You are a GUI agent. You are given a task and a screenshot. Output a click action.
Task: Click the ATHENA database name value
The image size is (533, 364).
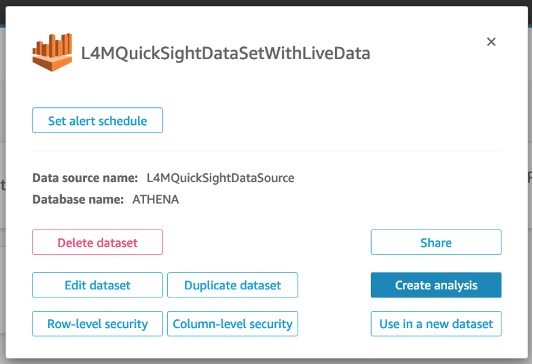click(156, 200)
